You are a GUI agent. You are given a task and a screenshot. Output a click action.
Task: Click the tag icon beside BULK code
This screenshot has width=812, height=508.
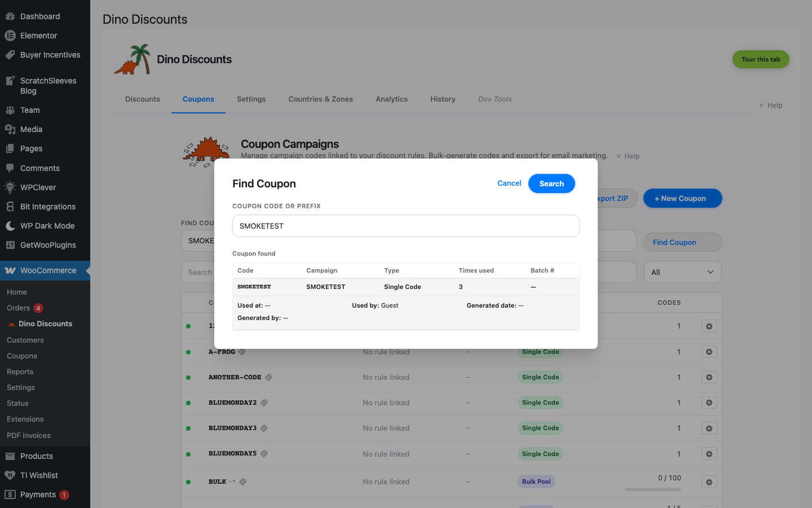pyautogui.click(x=243, y=481)
